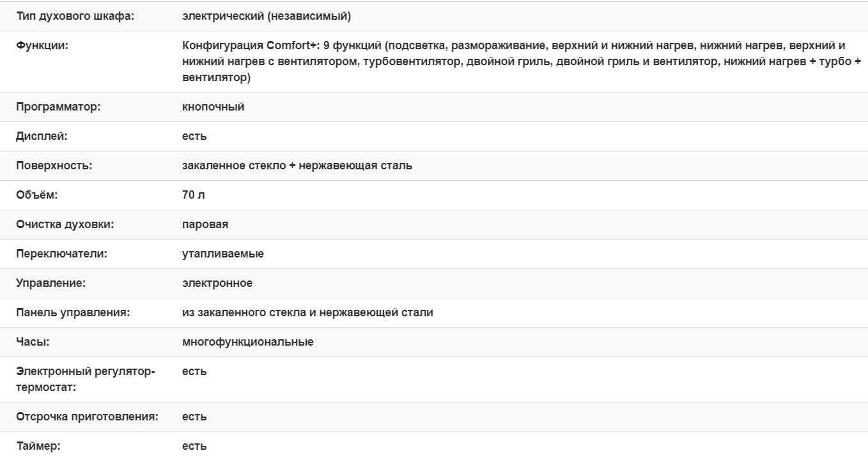Click the 'Дисплей' row label
The width and height of the screenshot is (868, 460).
point(42,137)
